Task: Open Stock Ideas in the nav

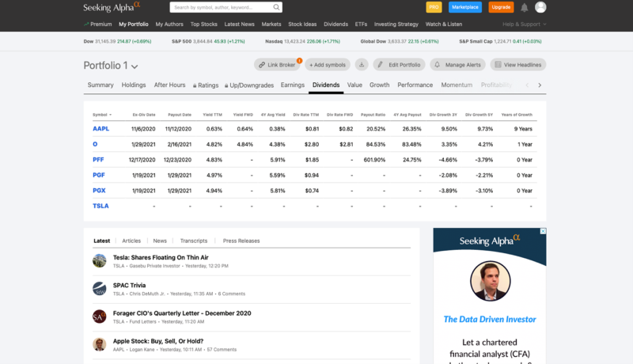Action: (x=302, y=25)
